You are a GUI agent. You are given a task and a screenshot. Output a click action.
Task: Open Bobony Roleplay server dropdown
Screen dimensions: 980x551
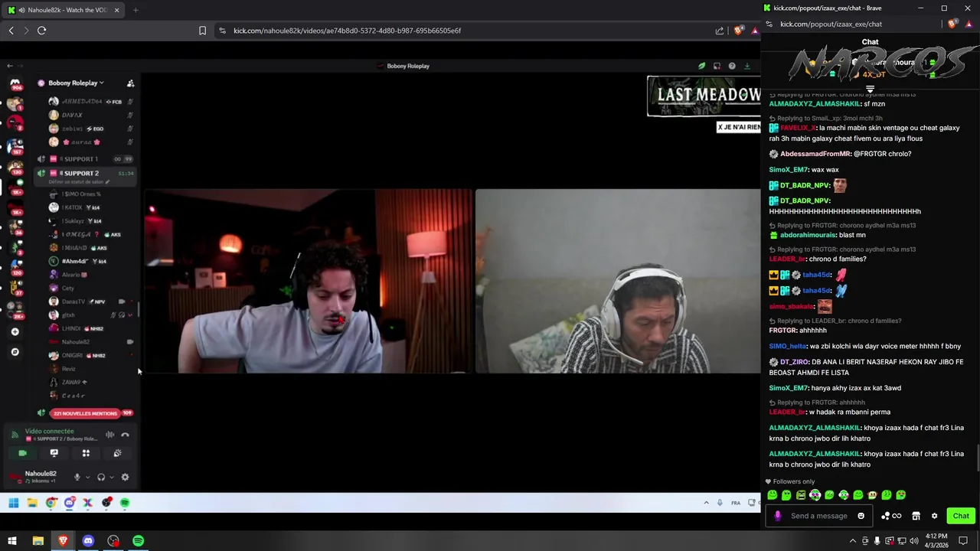76,83
